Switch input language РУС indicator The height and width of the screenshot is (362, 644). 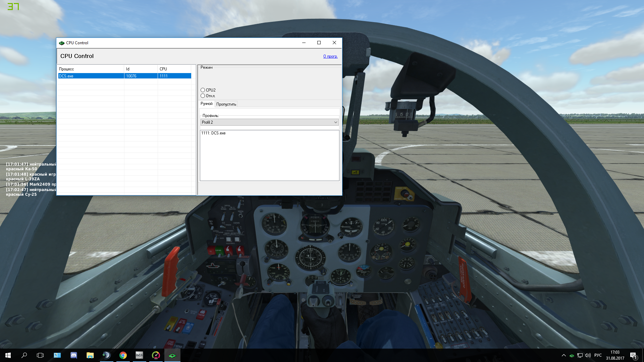tap(598, 355)
